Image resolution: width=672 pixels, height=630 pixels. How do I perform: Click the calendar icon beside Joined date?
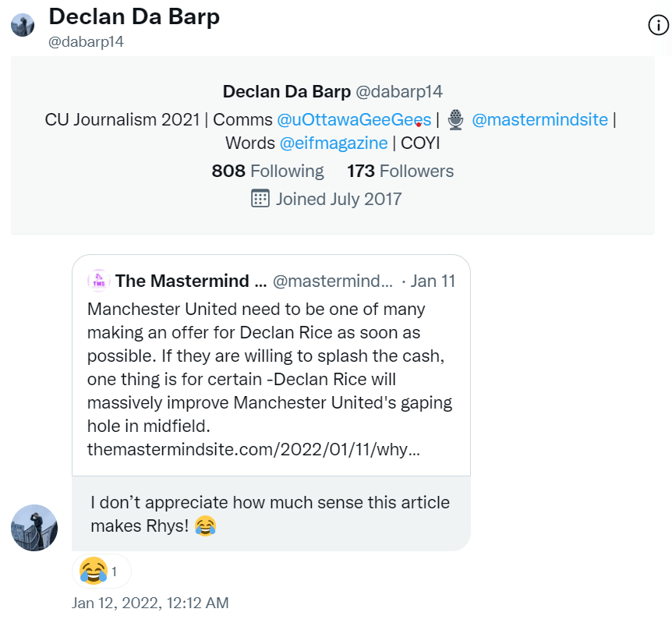260,198
